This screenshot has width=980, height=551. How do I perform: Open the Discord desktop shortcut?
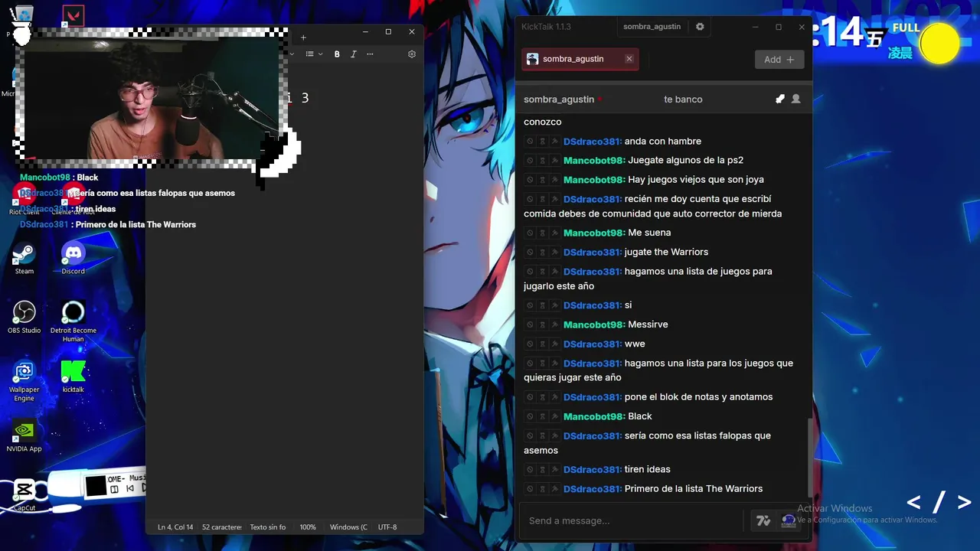pos(73,259)
